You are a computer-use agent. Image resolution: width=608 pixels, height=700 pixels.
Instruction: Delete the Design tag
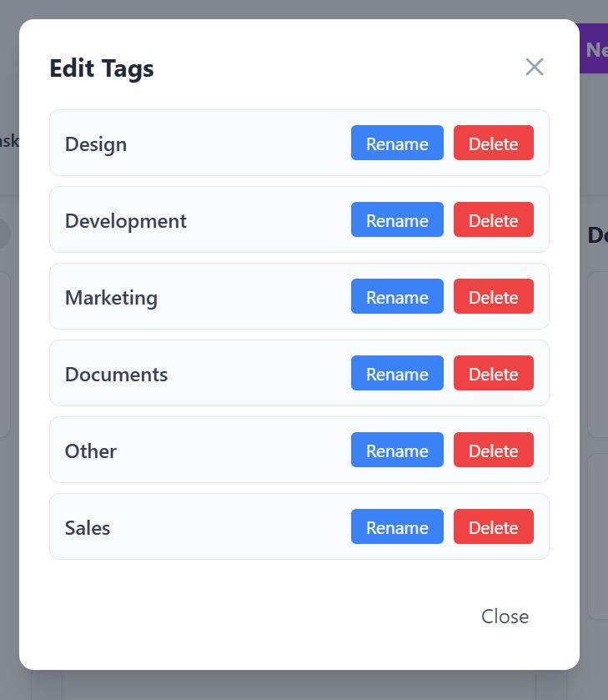click(x=493, y=144)
